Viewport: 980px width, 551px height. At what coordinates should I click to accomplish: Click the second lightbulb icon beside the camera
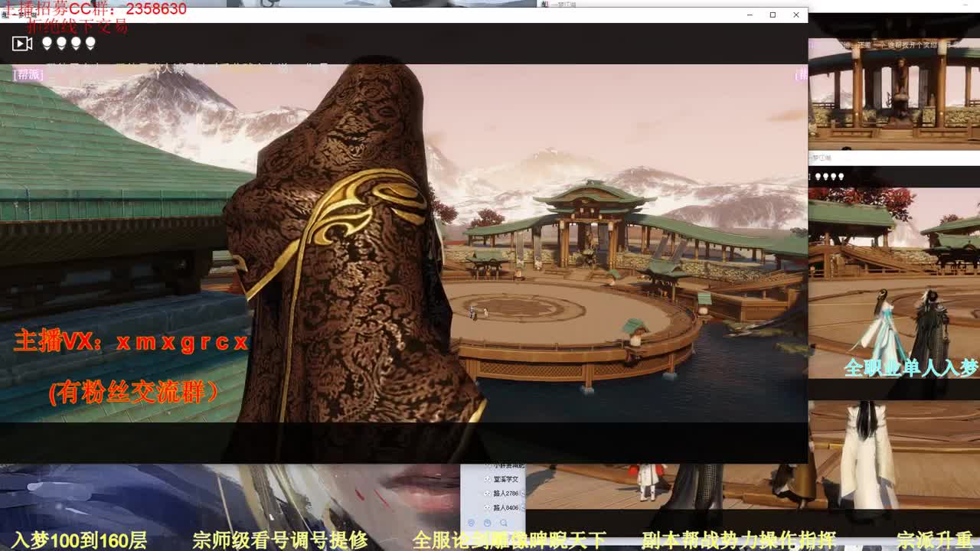coord(61,44)
